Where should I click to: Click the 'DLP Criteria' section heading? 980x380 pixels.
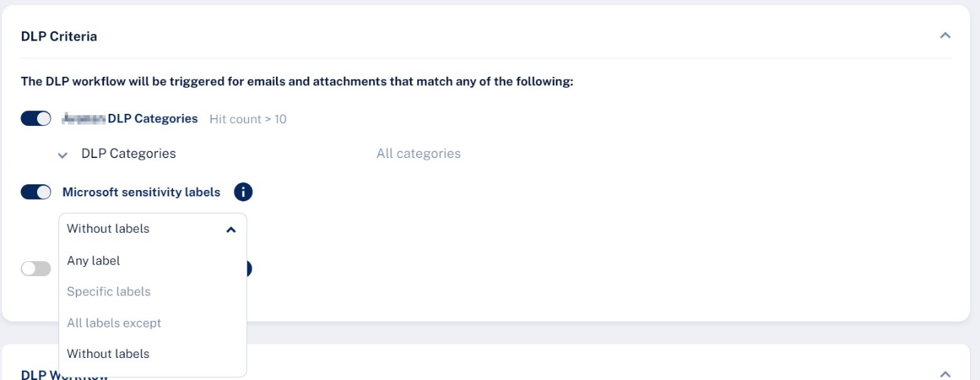[x=59, y=36]
